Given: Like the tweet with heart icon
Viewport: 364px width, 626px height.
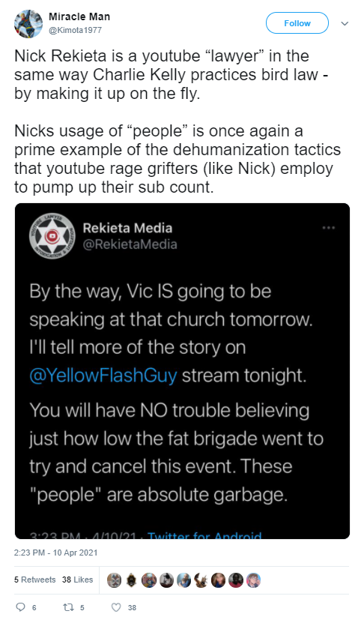Looking at the screenshot, I should [116, 607].
